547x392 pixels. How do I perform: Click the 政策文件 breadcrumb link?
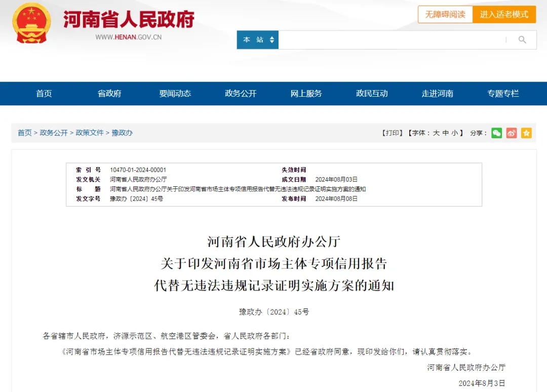coord(90,133)
